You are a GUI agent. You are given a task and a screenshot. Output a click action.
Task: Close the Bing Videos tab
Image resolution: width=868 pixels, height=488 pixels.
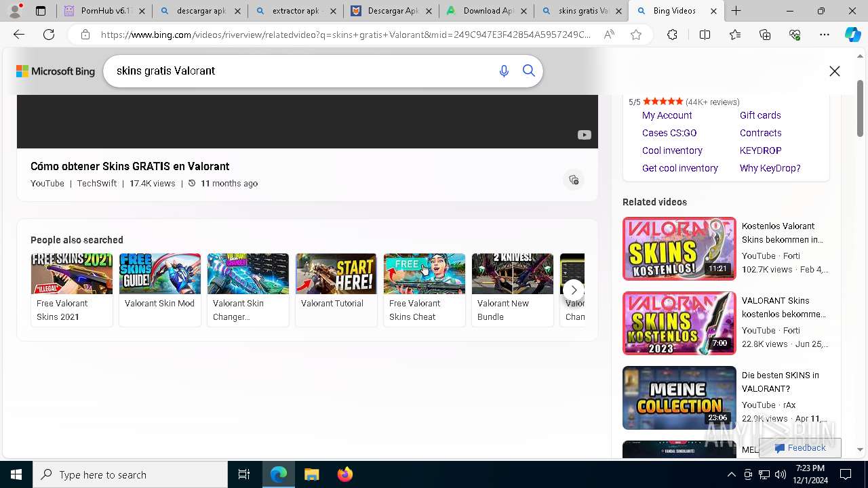(x=713, y=11)
